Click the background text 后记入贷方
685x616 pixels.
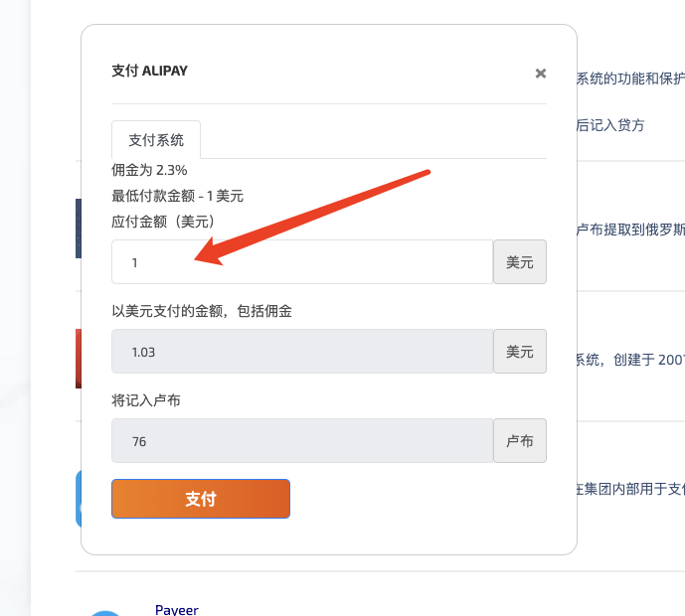[610, 125]
